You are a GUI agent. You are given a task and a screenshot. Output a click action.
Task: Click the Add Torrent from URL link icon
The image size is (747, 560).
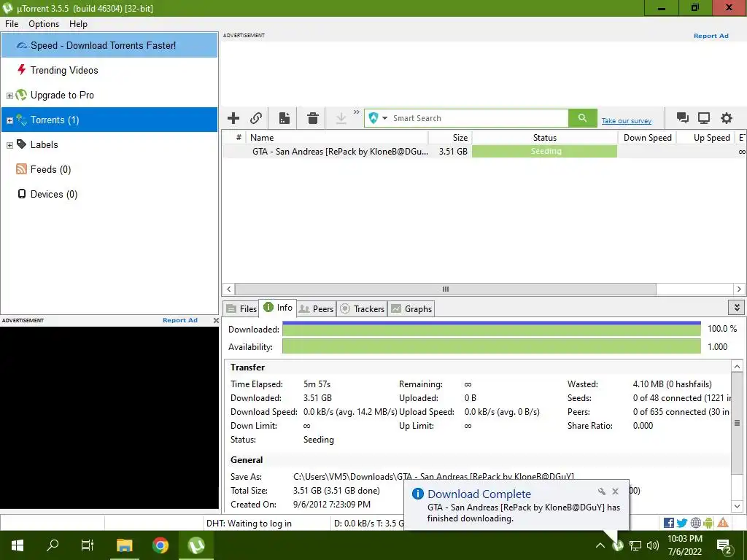pos(256,118)
